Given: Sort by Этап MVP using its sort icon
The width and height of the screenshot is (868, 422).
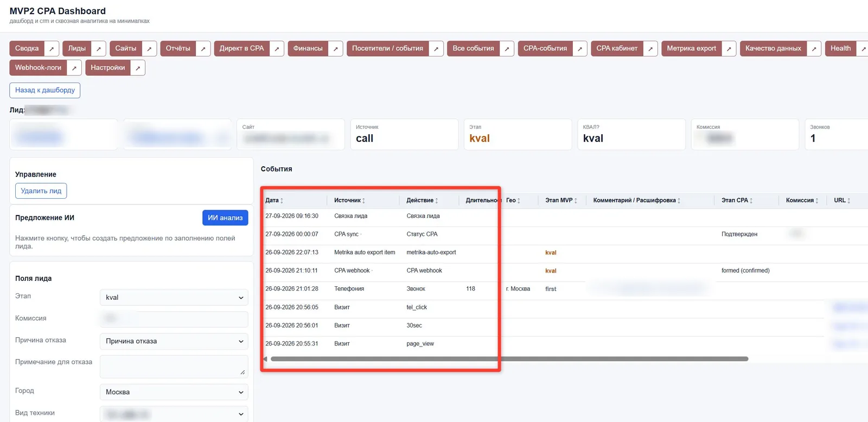Looking at the screenshot, I should [x=576, y=200].
